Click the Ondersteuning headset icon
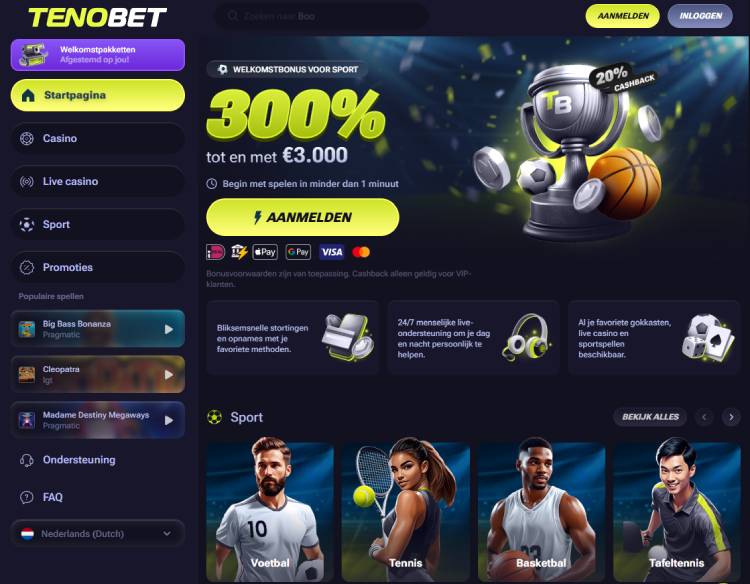Image resolution: width=750 pixels, height=584 pixels. pos(27,460)
